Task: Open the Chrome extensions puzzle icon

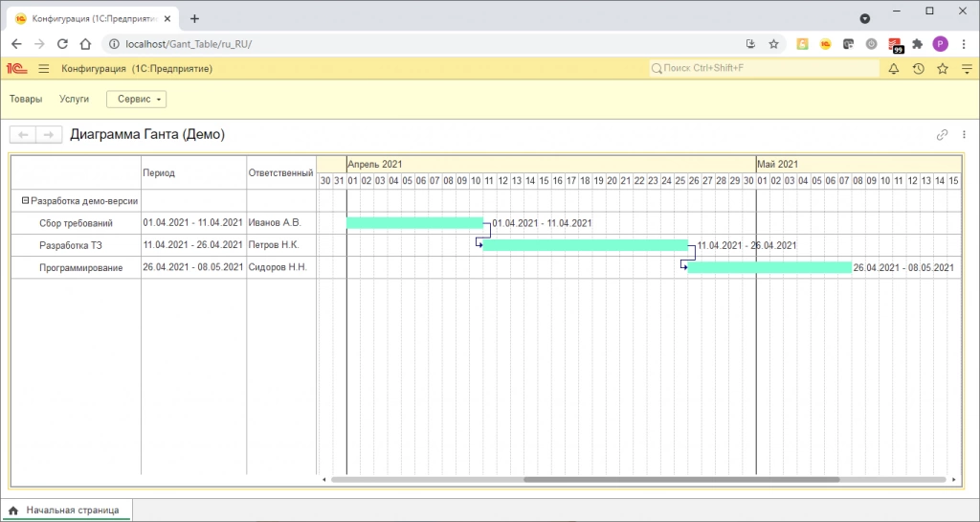Action: click(x=917, y=44)
